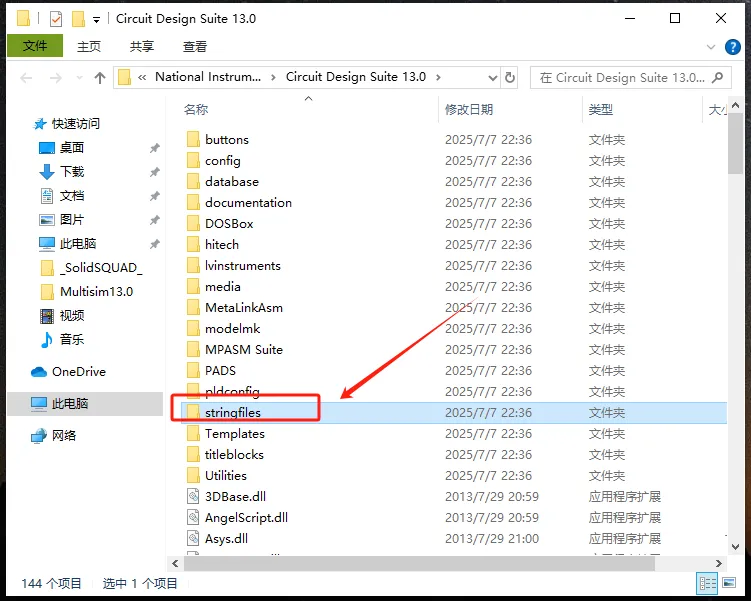Go up one folder level
This screenshot has width=751, height=601.
point(100,78)
